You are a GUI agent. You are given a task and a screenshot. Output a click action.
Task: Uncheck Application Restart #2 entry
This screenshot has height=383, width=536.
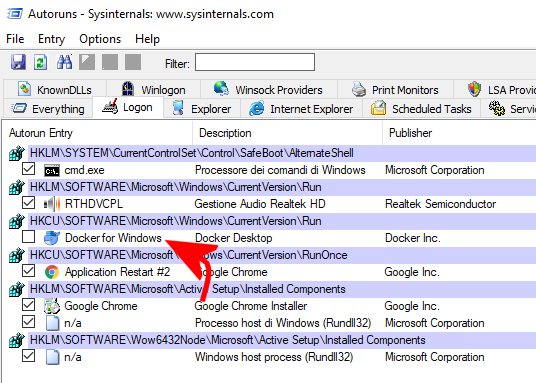tap(28, 270)
